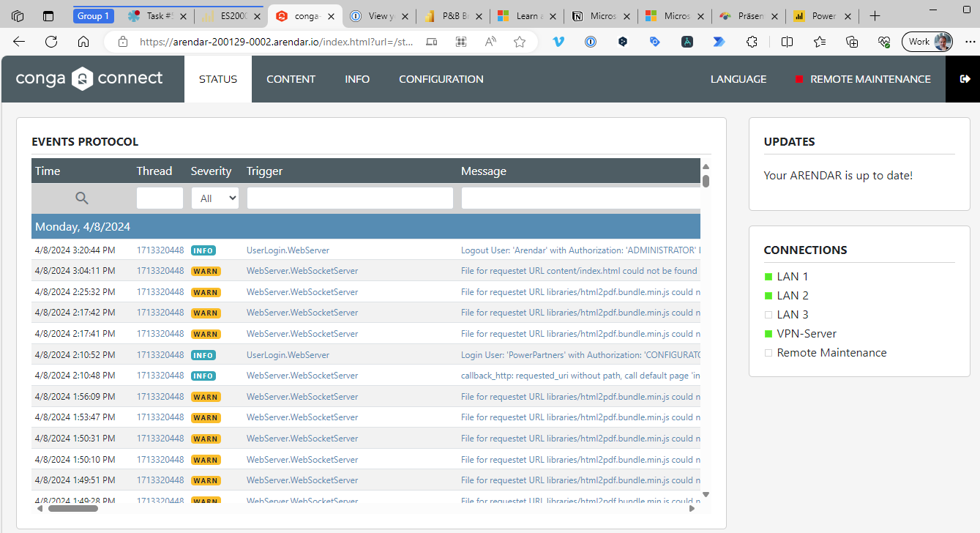Open Favorites list icon

pyautogui.click(x=820, y=42)
